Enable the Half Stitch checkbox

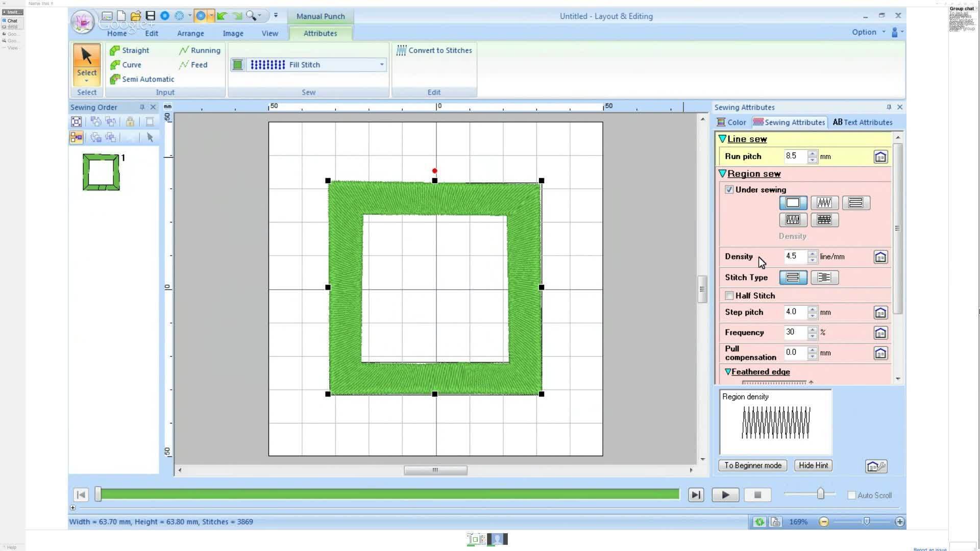(729, 296)
